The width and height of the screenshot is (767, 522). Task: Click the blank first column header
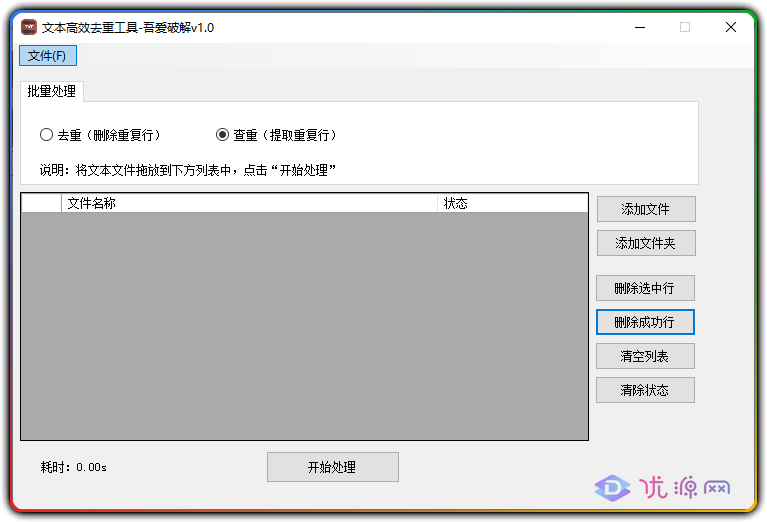point(41,203)
